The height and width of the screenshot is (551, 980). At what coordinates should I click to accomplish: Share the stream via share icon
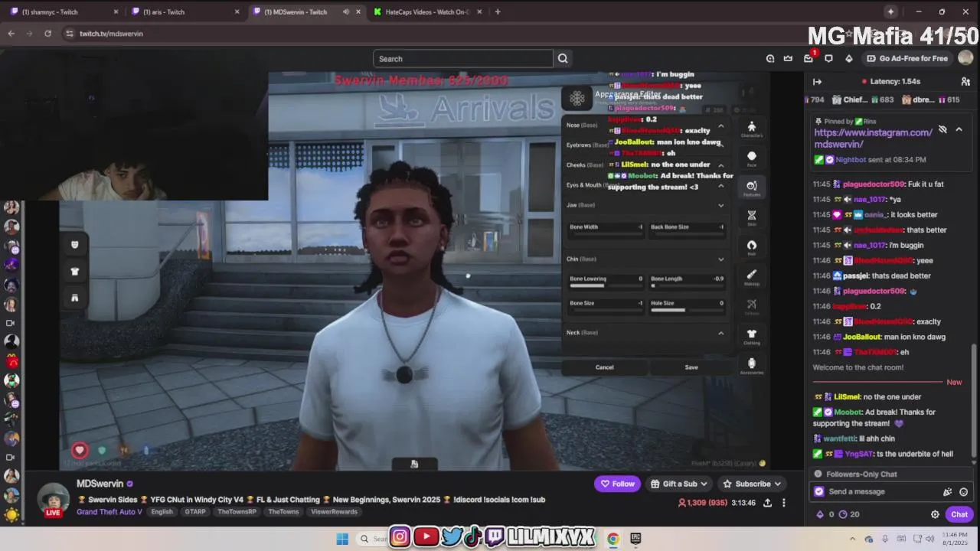pos(767,503)
